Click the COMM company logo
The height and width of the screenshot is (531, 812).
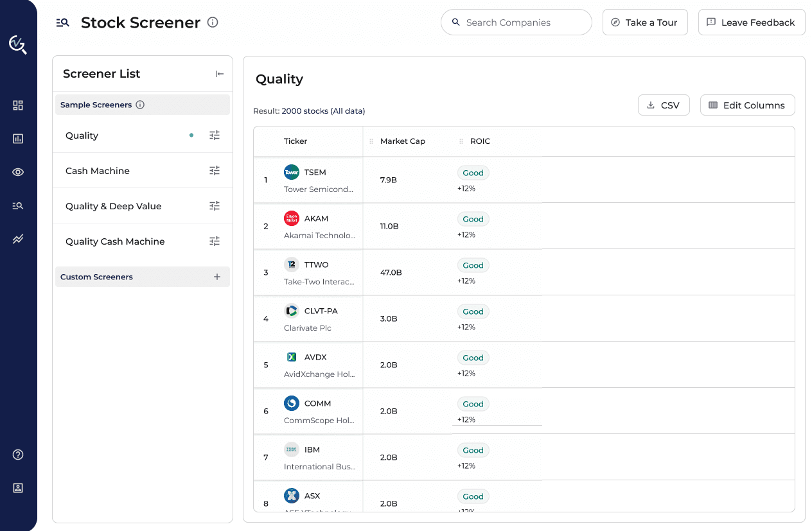292,403
